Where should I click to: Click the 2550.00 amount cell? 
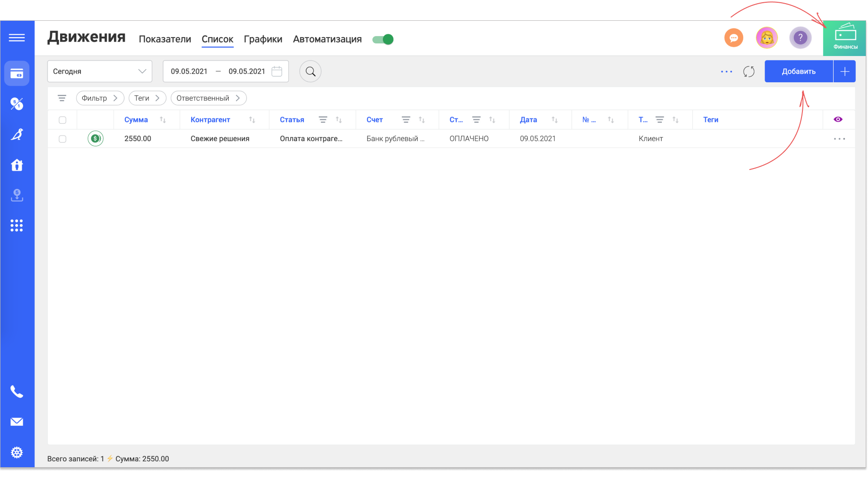[x=138, y=139]
